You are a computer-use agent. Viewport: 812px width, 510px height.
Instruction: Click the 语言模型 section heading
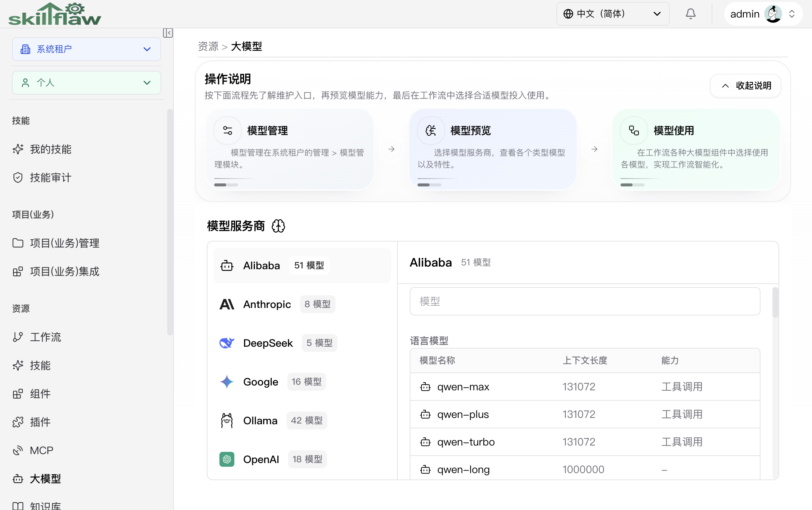click(x=429, y=341)
